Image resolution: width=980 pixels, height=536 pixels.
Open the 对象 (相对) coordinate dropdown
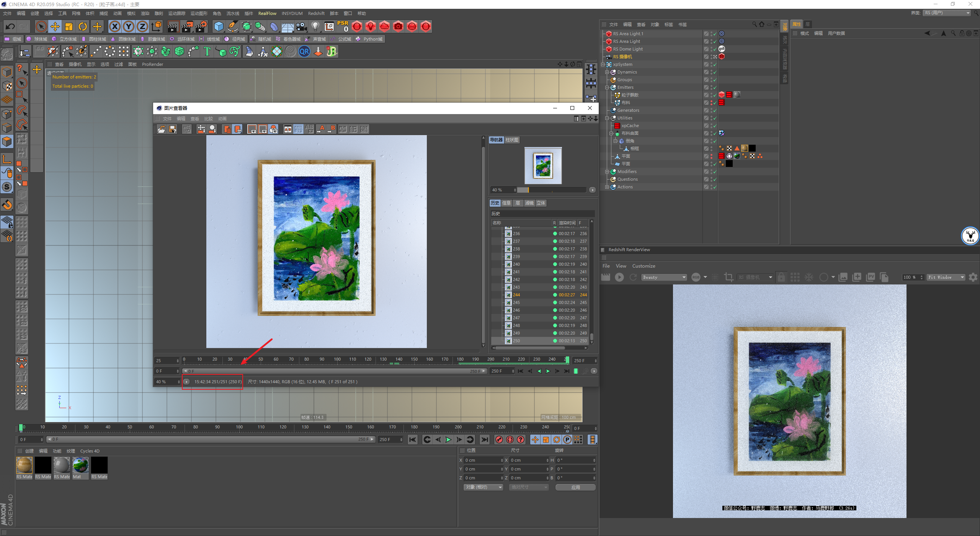483,487
